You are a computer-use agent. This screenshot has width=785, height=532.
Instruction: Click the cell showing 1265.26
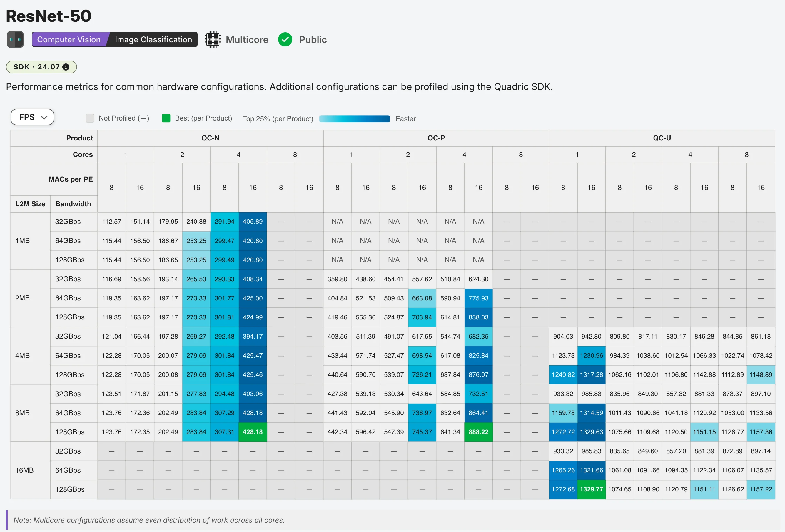tap(563, 470)
